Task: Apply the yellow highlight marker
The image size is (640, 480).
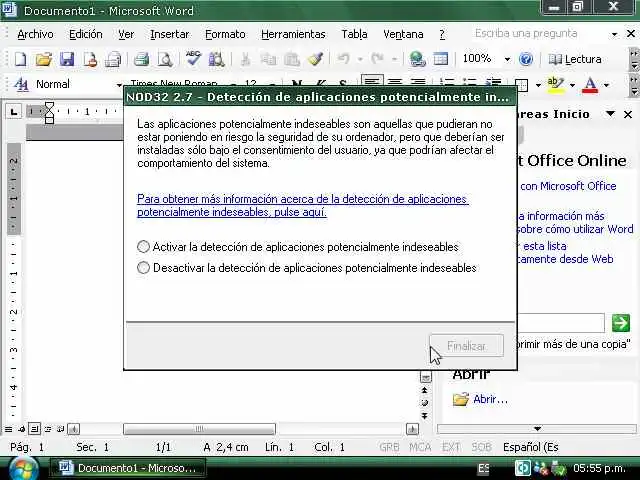Action: (556, 84)
